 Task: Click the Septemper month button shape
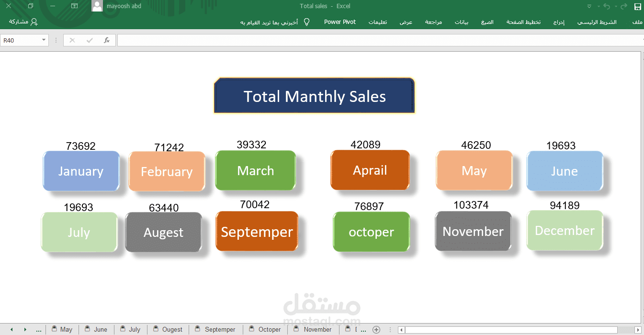257,232
